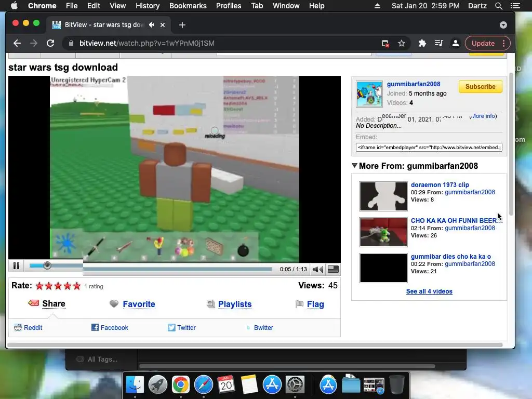Click the gummibarfan2008 avatar image
This screenshot has height=399, width=532.
click(369, 94)
